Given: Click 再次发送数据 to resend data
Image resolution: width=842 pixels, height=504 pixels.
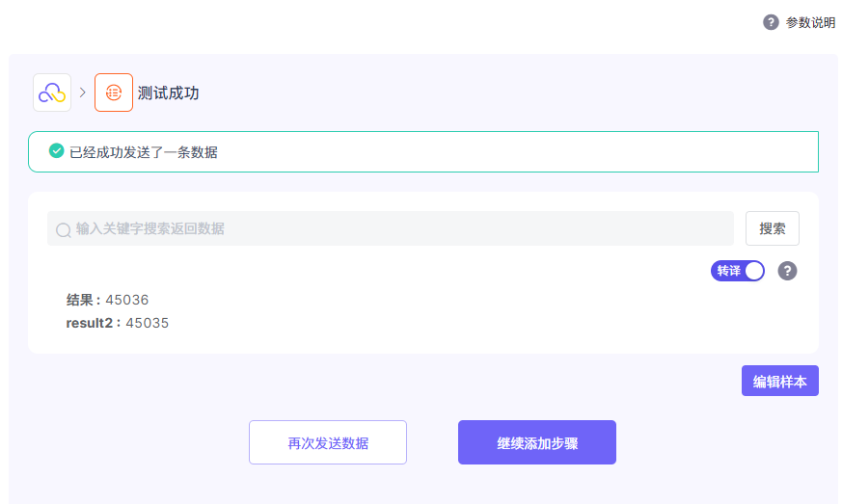Looking at the screenshot, I should [328, 442].
